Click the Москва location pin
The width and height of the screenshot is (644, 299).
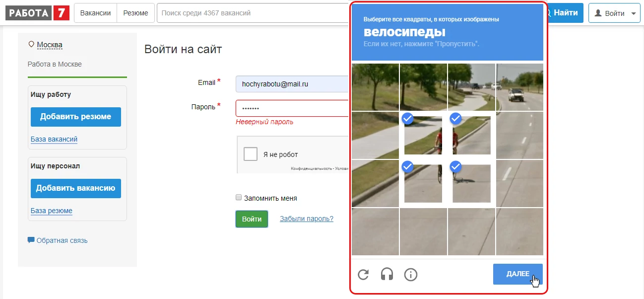point(32,45)
